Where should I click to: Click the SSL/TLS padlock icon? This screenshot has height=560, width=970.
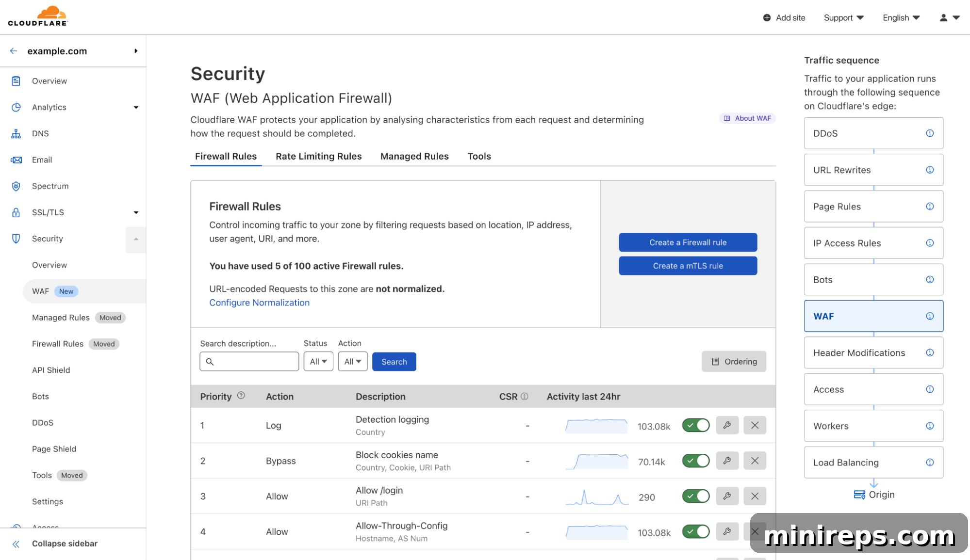16,212
